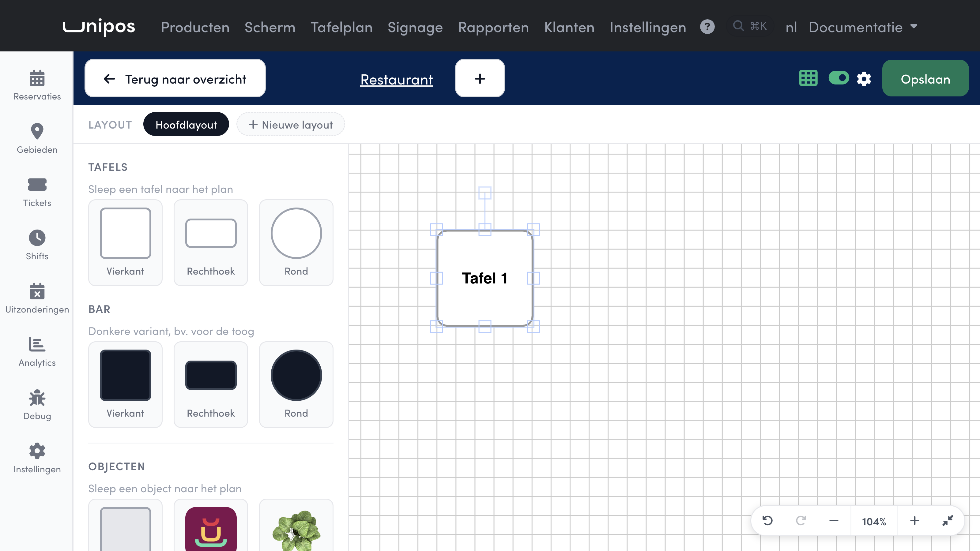Open top Instellingen menu
The width and height of the screenshot is (980, 551).
648,27
